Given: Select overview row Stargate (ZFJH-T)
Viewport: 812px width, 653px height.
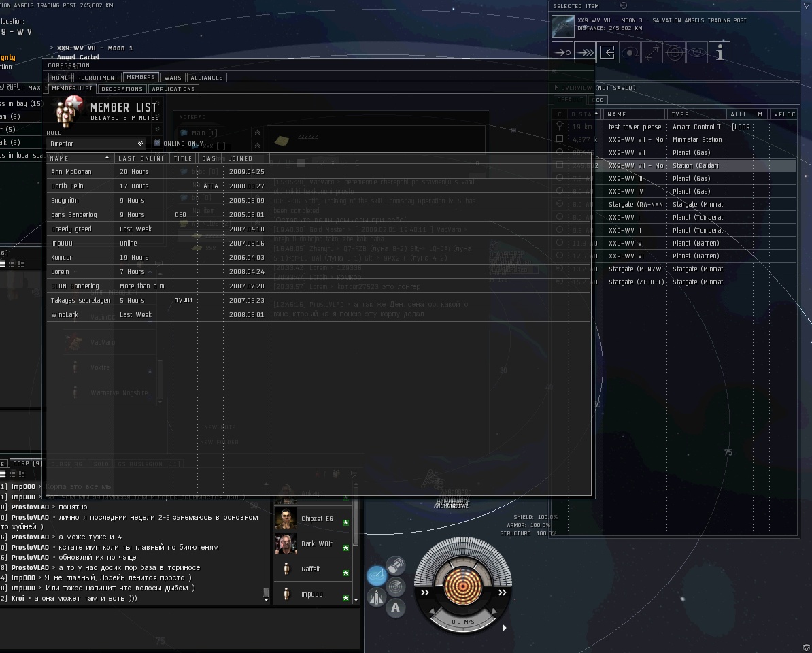Looking at the screenshot, I should 674,282.
